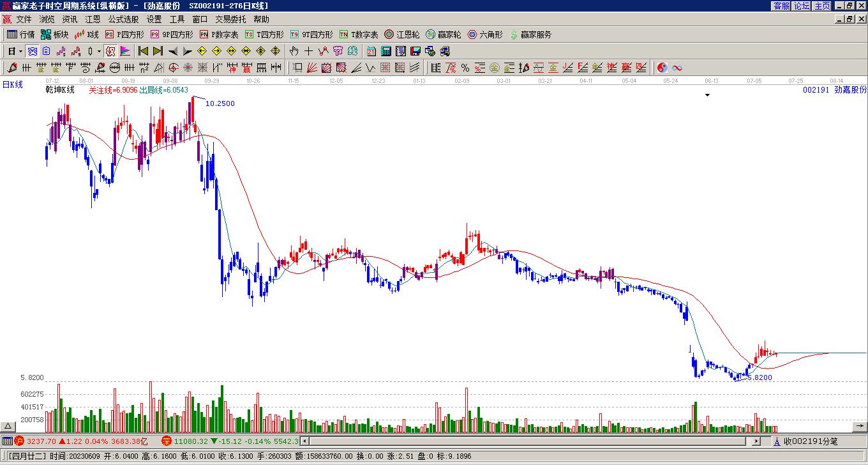This screenshot has height=465, width=868.
Task: Open the 行情 quotes view
Action: pyautogui.click(x=20, y=34)
